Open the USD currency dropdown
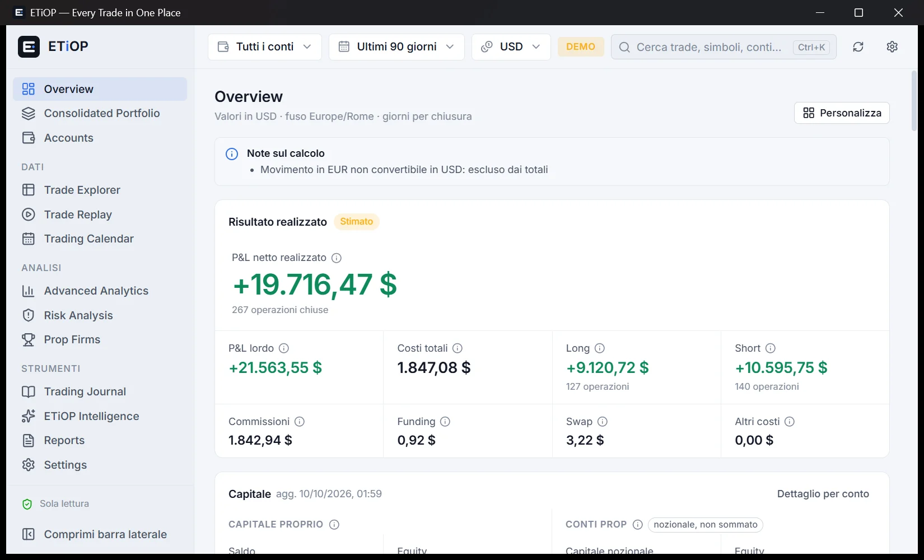 tap(511, 47)
